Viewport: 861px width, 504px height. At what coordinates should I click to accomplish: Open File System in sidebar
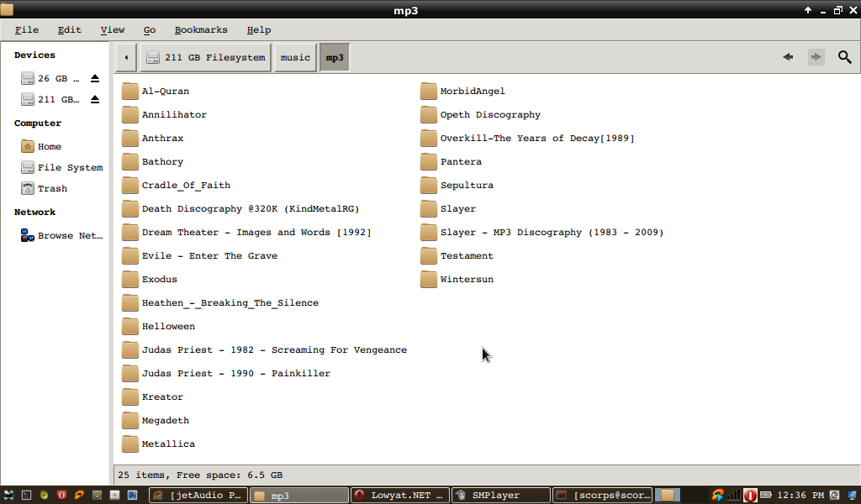(x=69, y=168)
